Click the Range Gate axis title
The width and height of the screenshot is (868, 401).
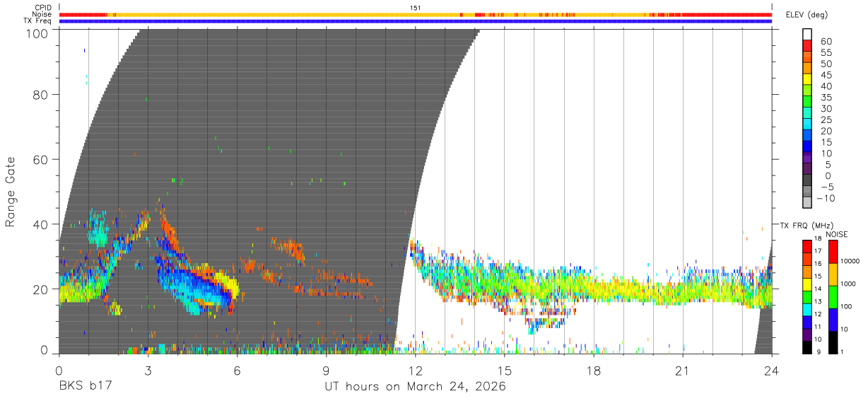point(11,192)
